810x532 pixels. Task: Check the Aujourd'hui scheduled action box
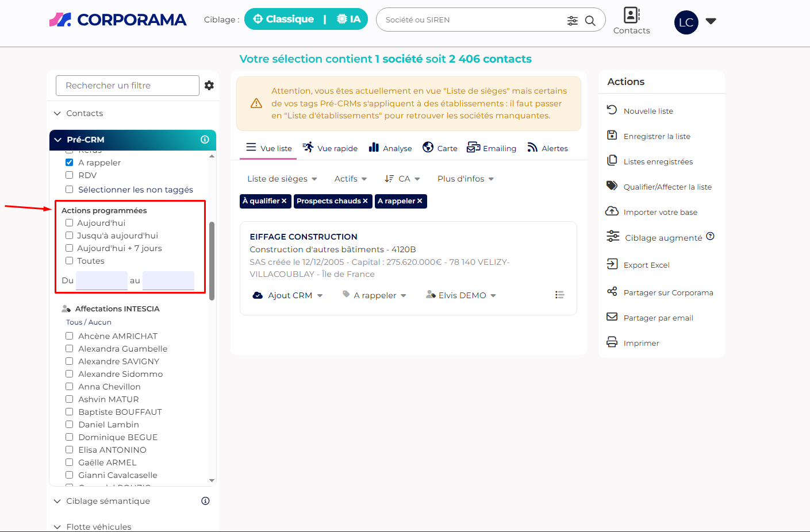[x=70, y=223]
